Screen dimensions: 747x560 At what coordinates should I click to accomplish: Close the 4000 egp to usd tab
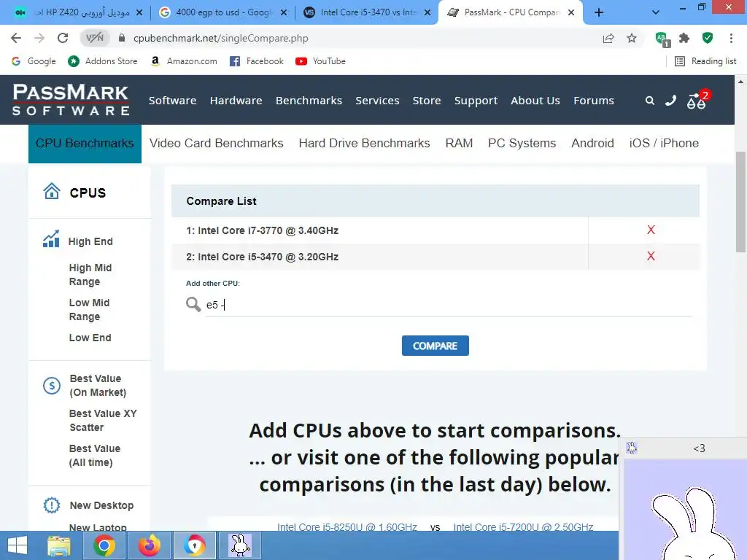284,12
